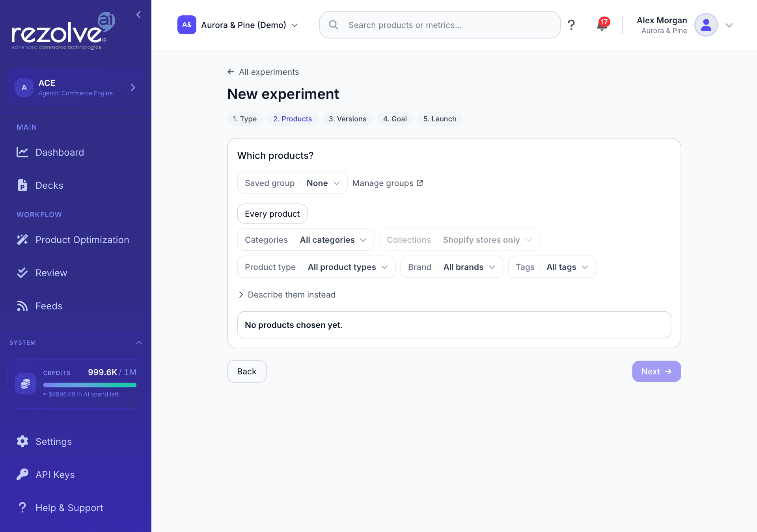This screenshot has width=757, height=532.
Task: Open the Tags dropdown
Action: pyautogui.click(x=552, y=267)
